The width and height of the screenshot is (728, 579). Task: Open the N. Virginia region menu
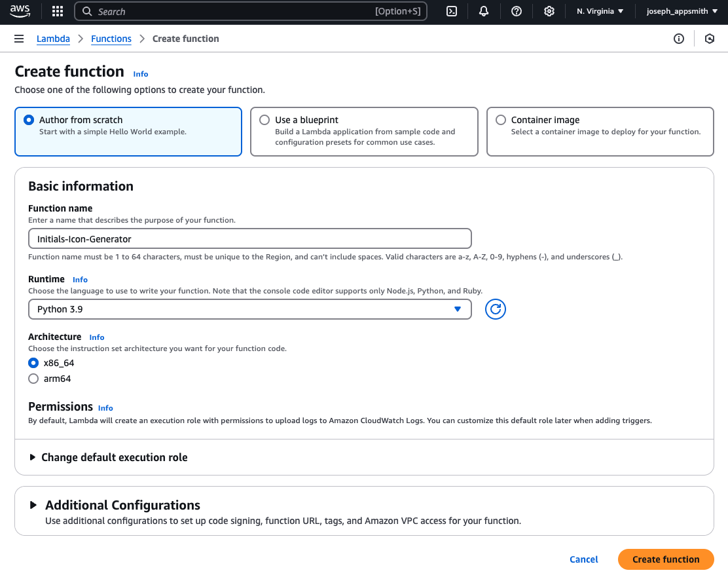pos(600,11)
